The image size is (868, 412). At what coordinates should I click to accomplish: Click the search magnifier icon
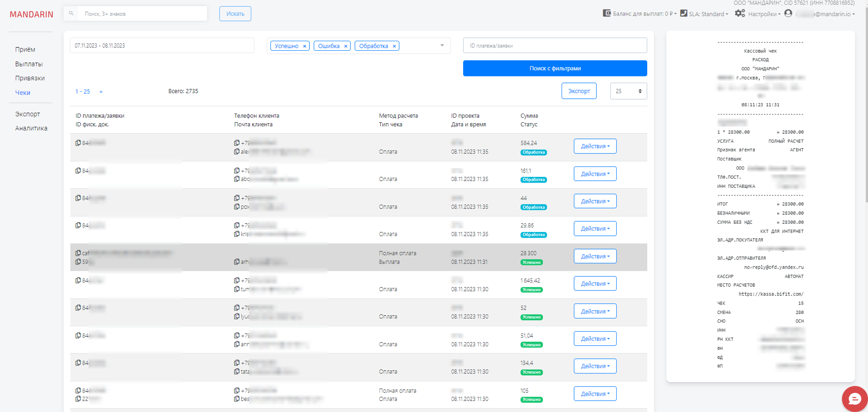pos(71,13)
